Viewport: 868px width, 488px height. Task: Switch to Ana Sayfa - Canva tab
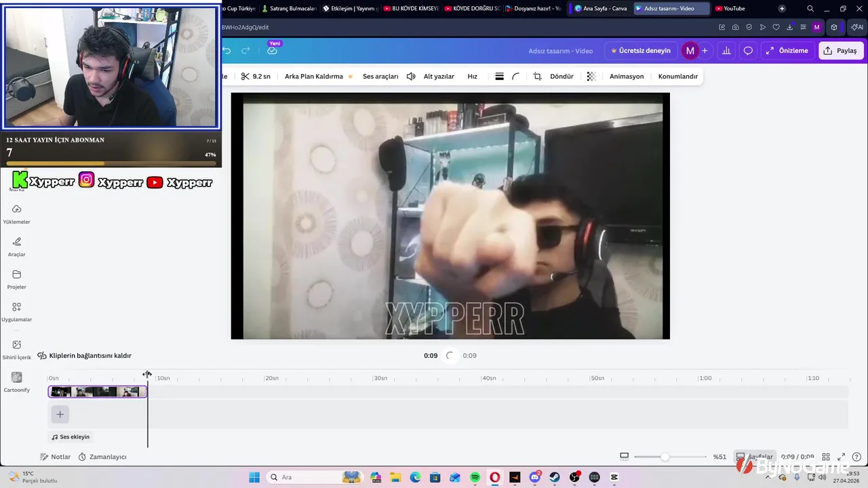[601, 8]
